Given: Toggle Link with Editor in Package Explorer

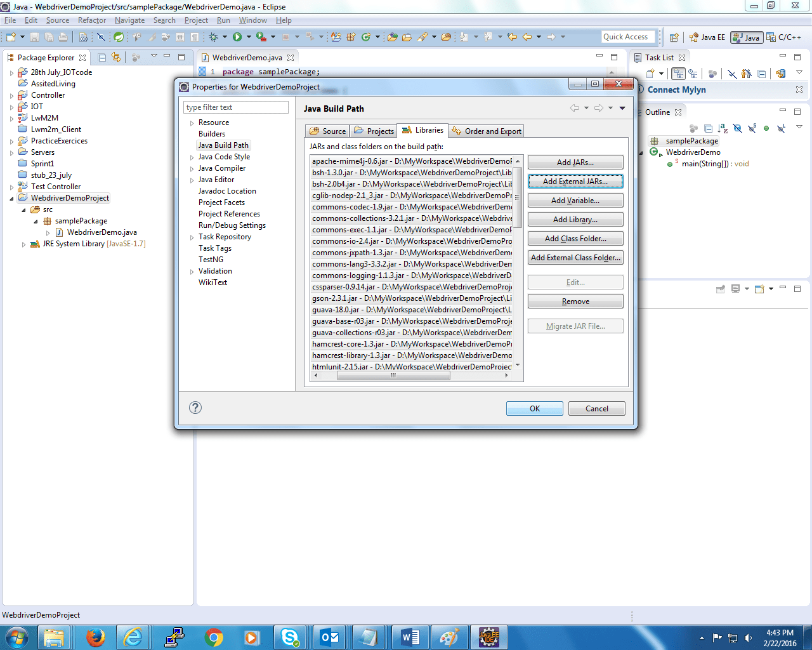Looking at the screenshot, I should [116, 57].
